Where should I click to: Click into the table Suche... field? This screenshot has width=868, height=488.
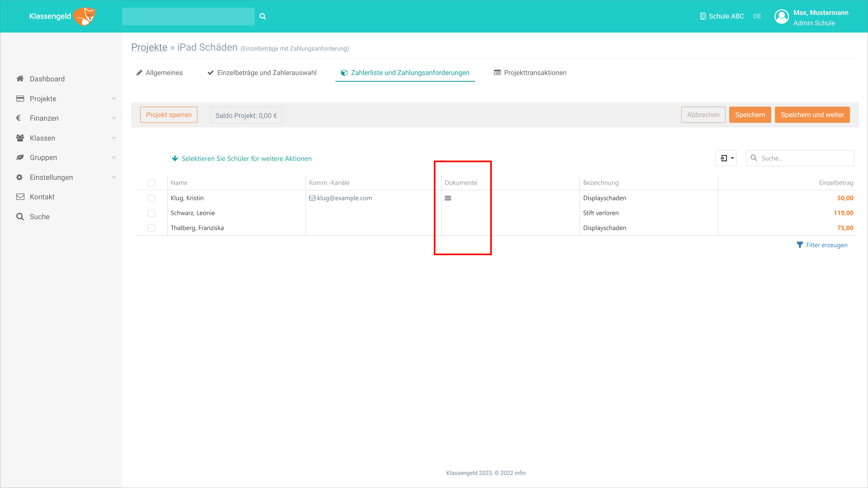tap(800, 158)
